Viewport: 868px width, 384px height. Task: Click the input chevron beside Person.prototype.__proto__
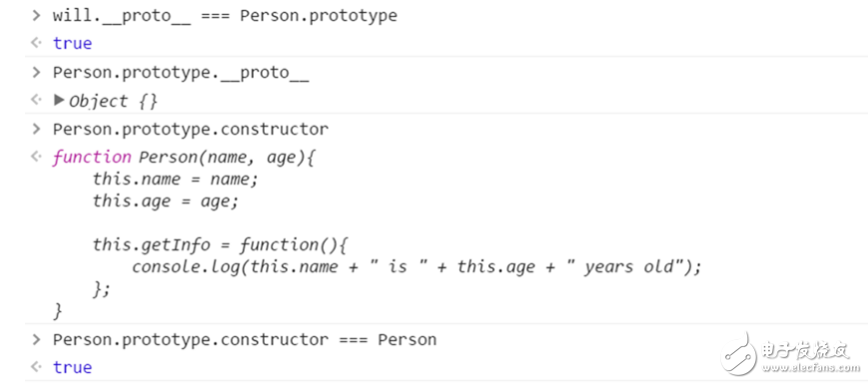tap(36, 72)
